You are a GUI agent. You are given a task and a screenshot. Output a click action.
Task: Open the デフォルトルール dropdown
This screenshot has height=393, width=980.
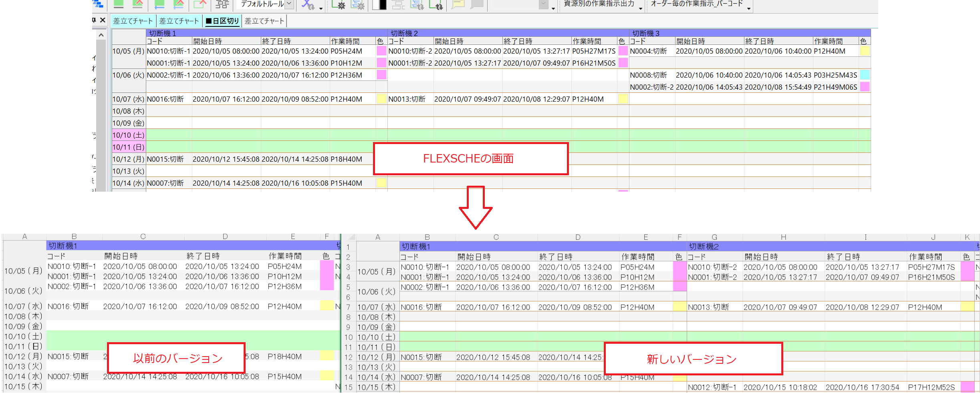289,4
